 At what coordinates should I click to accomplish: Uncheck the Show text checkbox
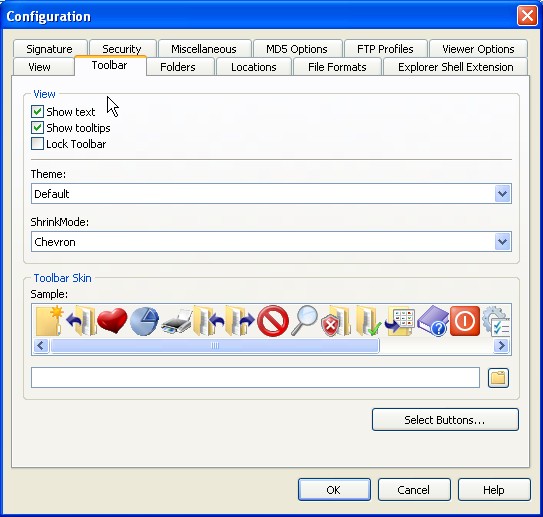[x=37, y=112]
